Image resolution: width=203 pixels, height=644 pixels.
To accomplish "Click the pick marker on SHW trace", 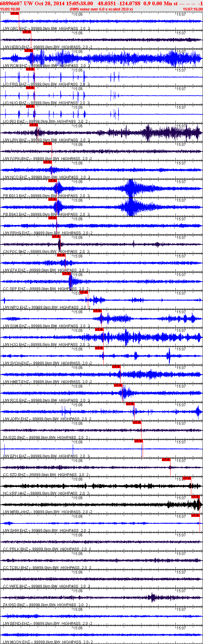I will tap(196, 515).
